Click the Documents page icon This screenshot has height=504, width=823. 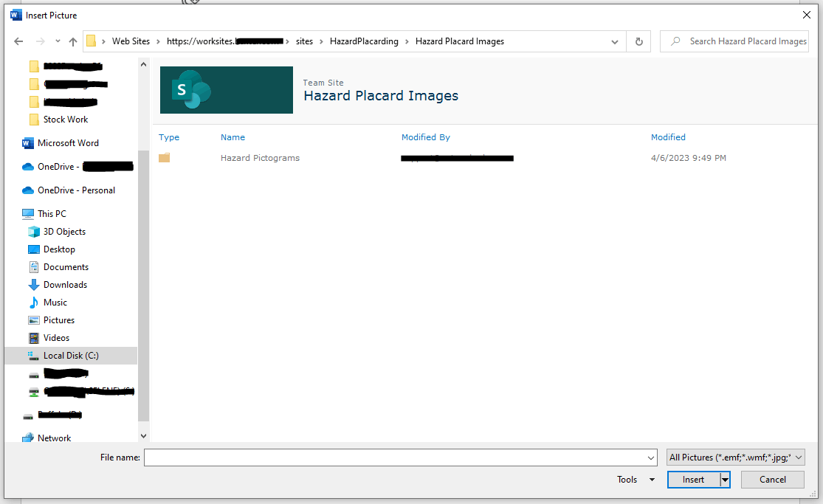(x=34, y=267)
